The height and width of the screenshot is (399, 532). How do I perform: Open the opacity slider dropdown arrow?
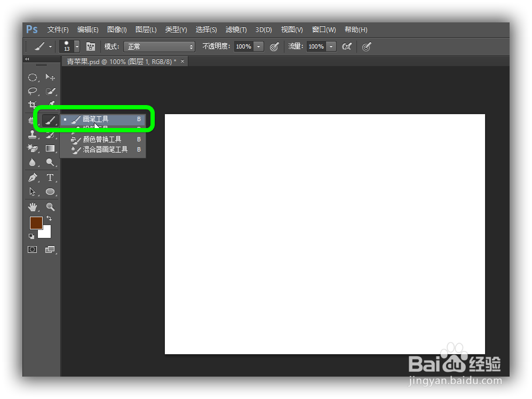coord(259,46)
